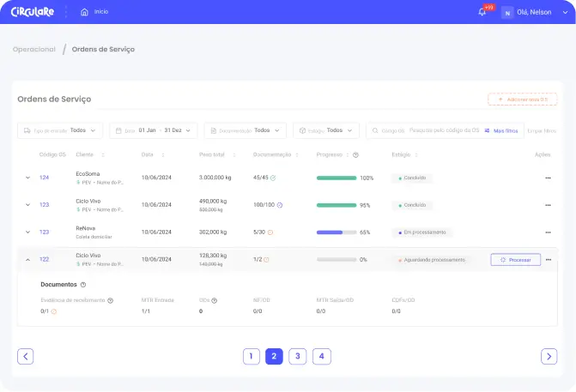Click Adicionar nova O.S button
This screenshot has height=392, width=576.
click(x=523, y=100)
